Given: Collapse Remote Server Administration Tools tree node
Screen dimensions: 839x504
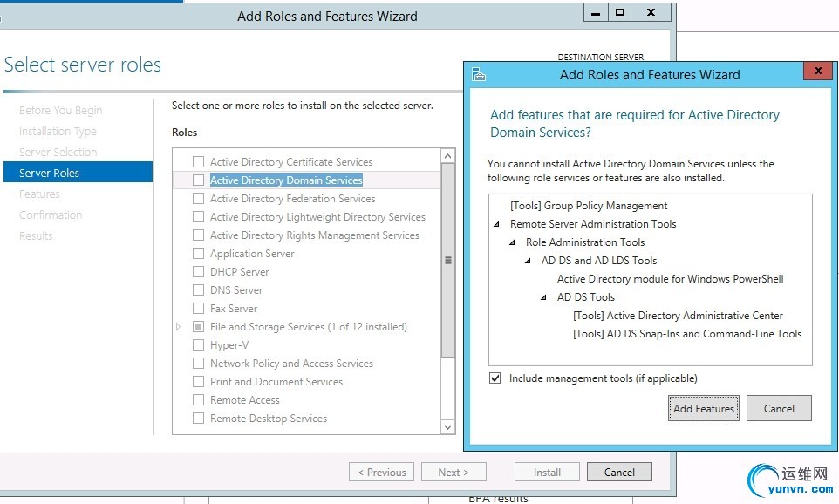Looking at the screenshot, I should coord(497,224).
